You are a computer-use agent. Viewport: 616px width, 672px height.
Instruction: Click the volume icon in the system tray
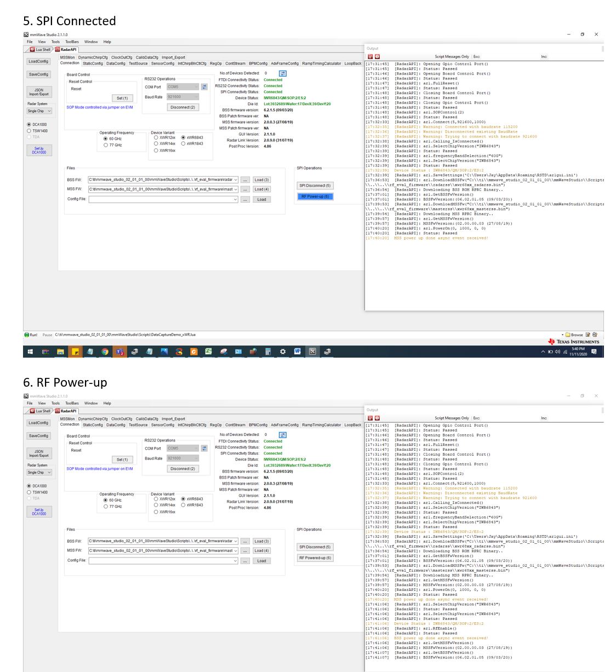pos(557,352)
